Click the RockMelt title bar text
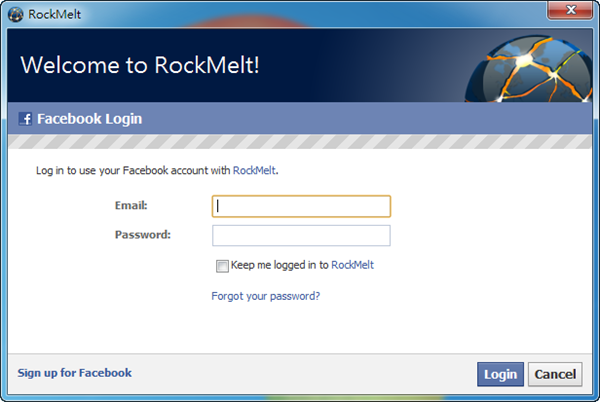 point(55,13)
